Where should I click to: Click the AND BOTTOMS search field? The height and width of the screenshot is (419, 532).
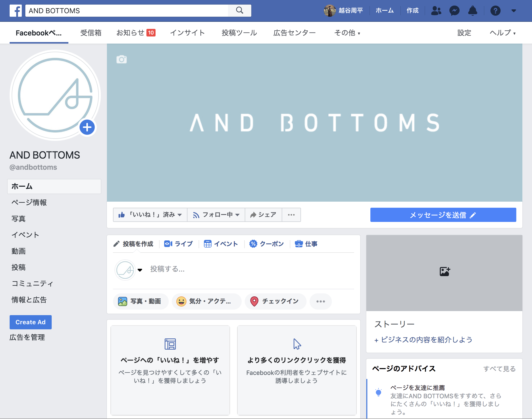127,11
